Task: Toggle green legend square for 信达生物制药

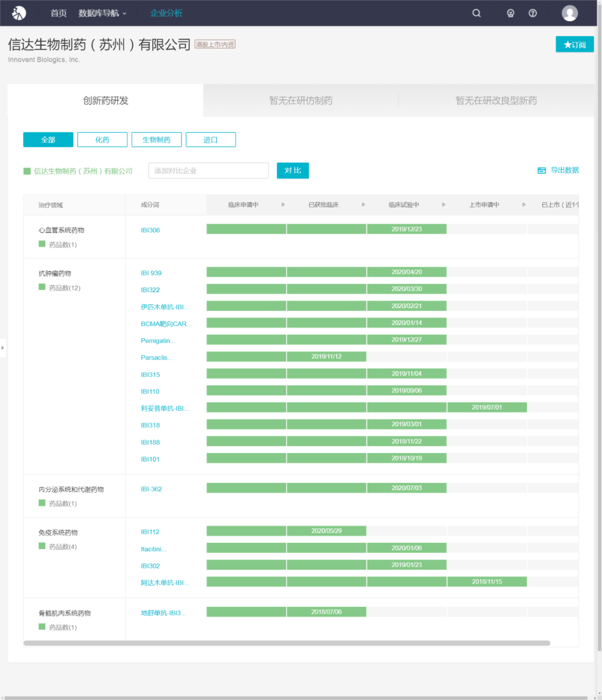Action: pyautogui.click(x=27, y=171)
